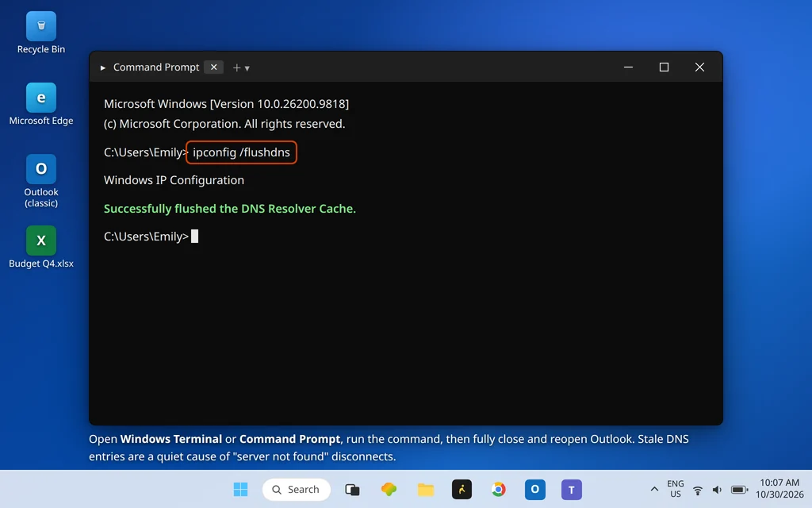Viewport: 812px width, 508px height.
Task: Open the volume speaker tray icon
Action: pyautogui.click(x=717, y=490)
